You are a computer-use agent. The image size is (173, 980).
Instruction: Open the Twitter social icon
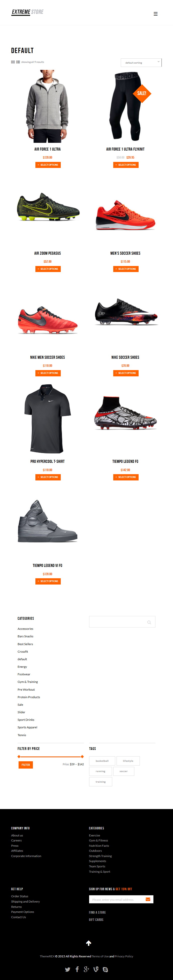coord(68,969)
